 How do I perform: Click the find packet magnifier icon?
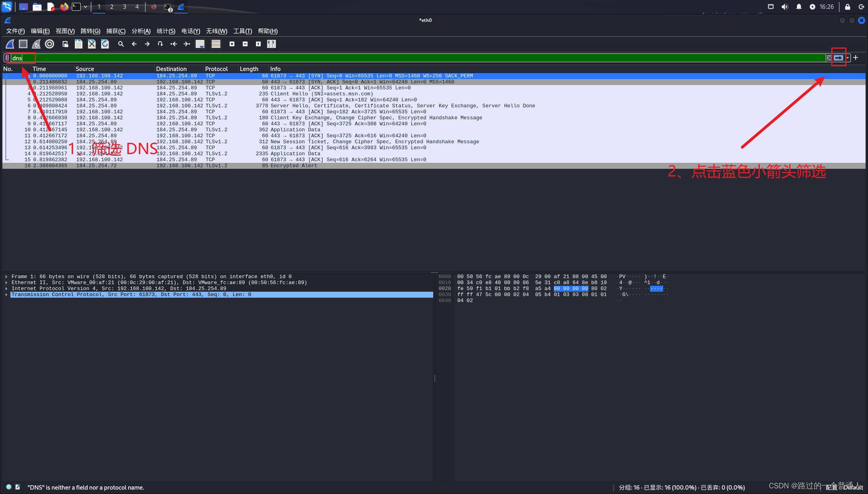121,44
